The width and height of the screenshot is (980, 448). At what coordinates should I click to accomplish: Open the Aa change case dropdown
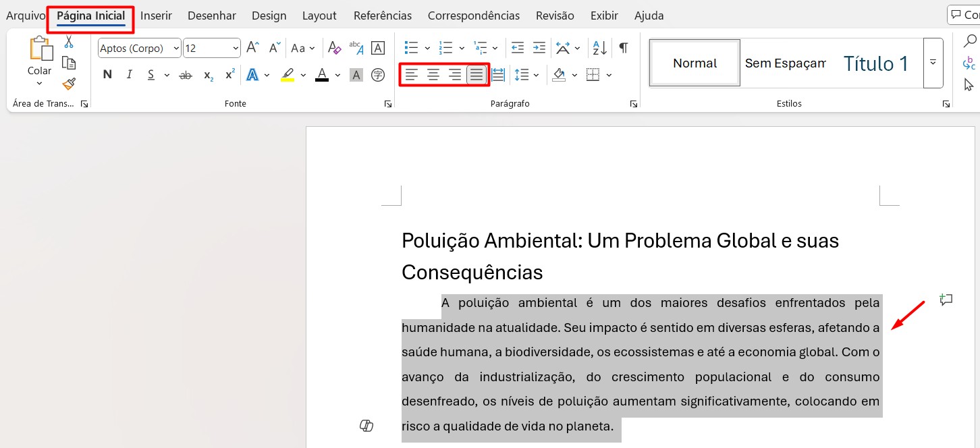click(x=303, y=48)
